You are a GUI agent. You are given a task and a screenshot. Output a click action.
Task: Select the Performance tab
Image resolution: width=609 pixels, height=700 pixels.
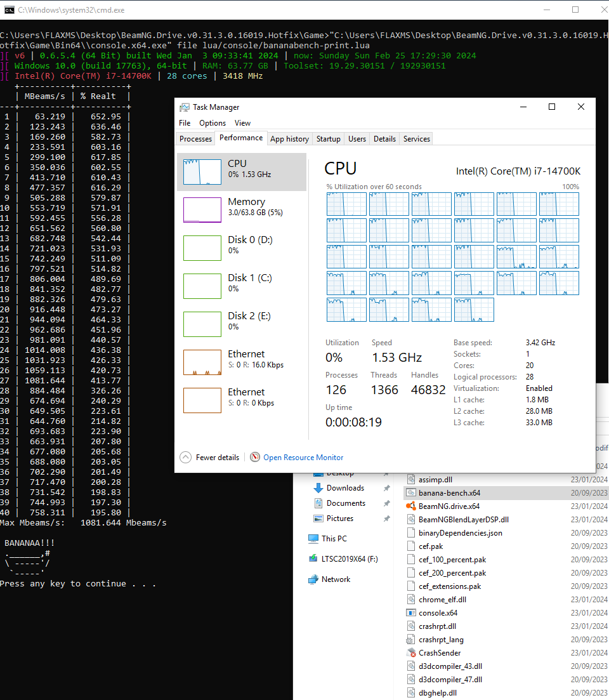point(241,138)
